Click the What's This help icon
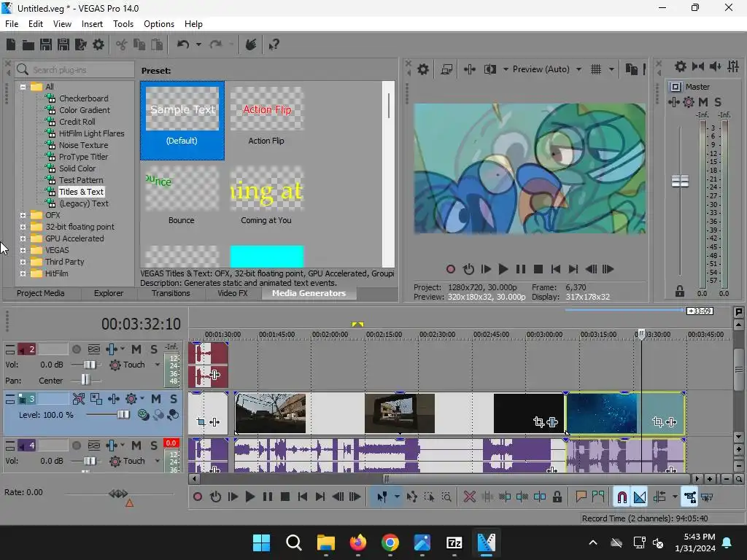Image resolution: width=747 pixels, height=560 pixels. (x=274, y=44)
